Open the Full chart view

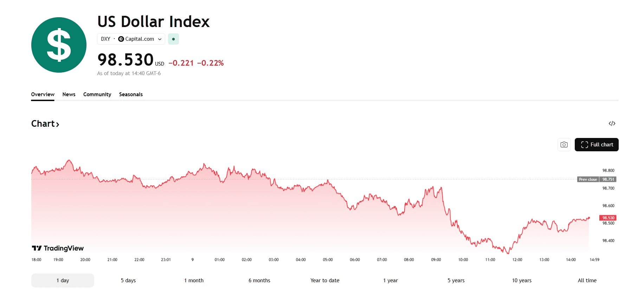pyautogui.click(x=597, y=145)
